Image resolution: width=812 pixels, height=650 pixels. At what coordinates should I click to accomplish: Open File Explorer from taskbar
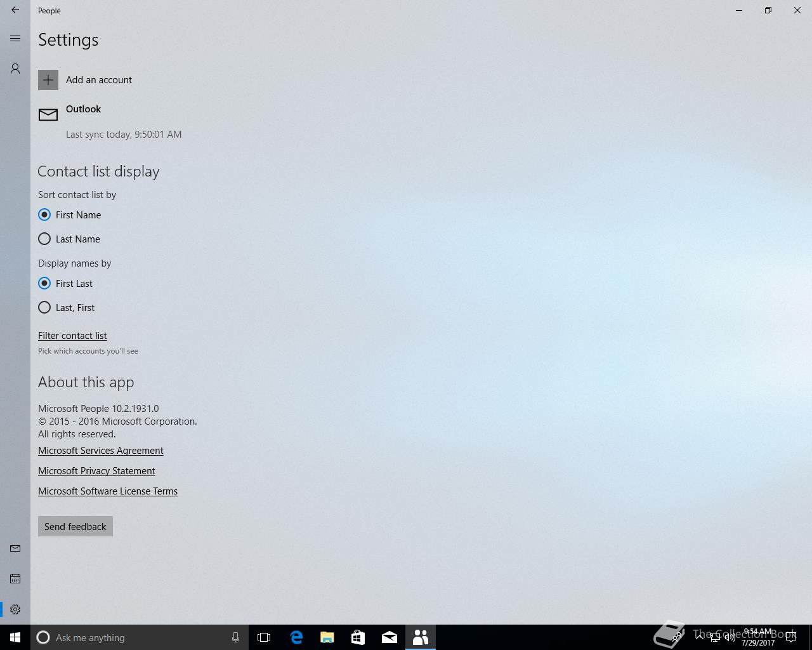click(x=327, y=637)
